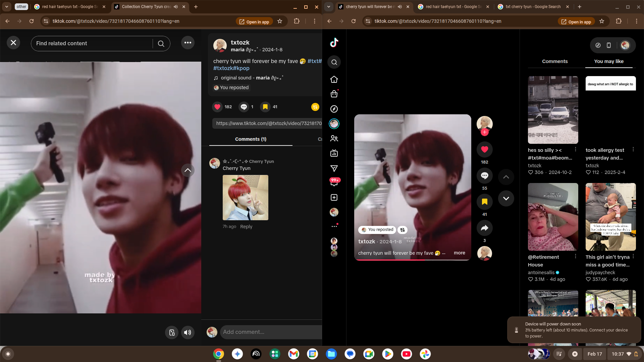
Task: Expand the caption by clicking more
Action: [459, 253]
